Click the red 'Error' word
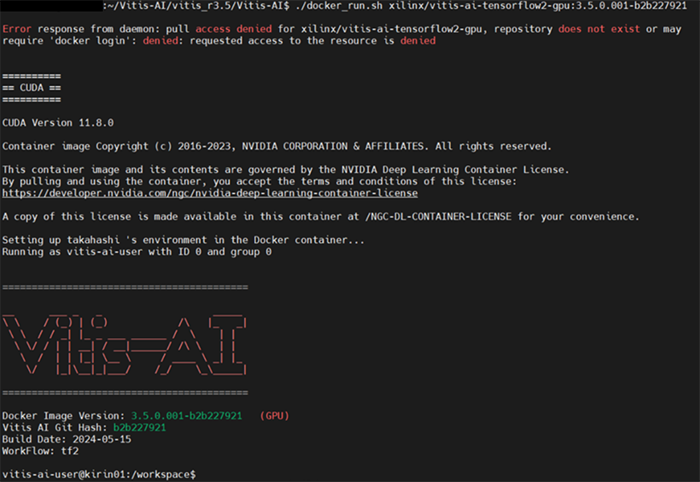 tap(17, 29)
